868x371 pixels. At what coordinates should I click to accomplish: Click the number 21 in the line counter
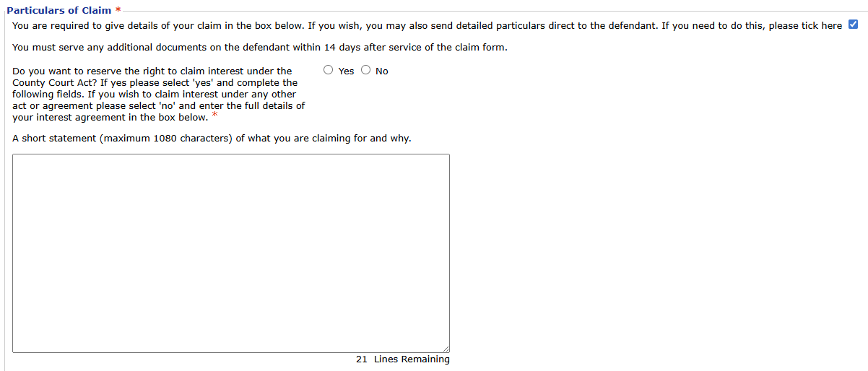tap(362, 359)
